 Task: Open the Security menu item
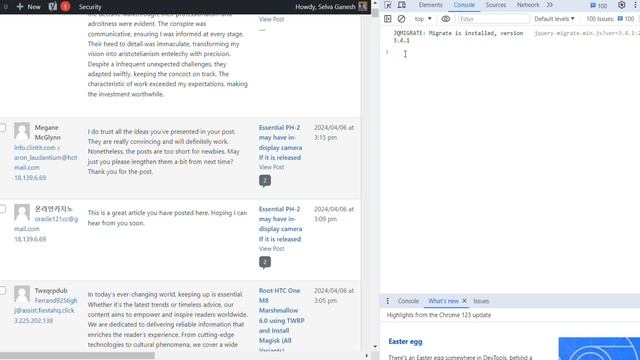[x=90, y=7]
